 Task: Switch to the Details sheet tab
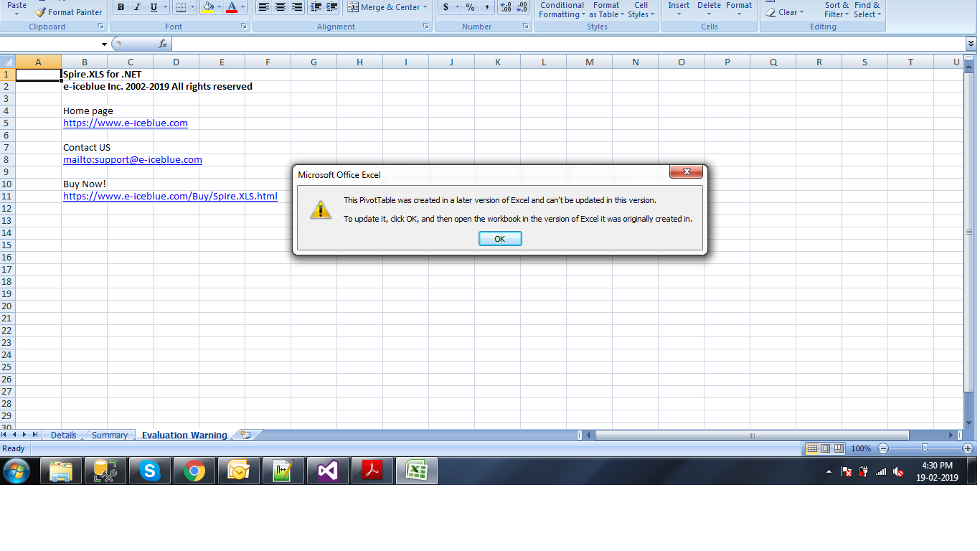point(63,435)
